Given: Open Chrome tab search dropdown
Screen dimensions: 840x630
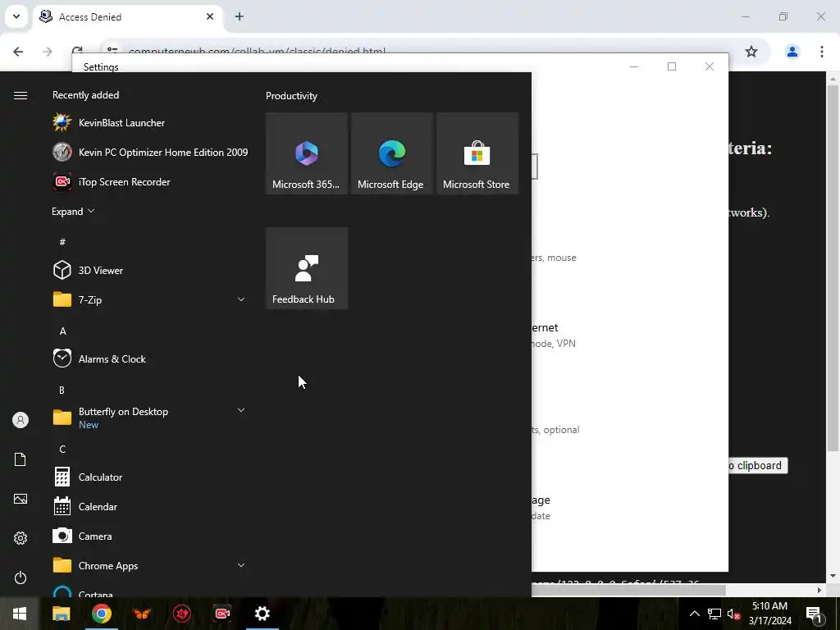Looking at the screenshot, I should click(16, 16).
